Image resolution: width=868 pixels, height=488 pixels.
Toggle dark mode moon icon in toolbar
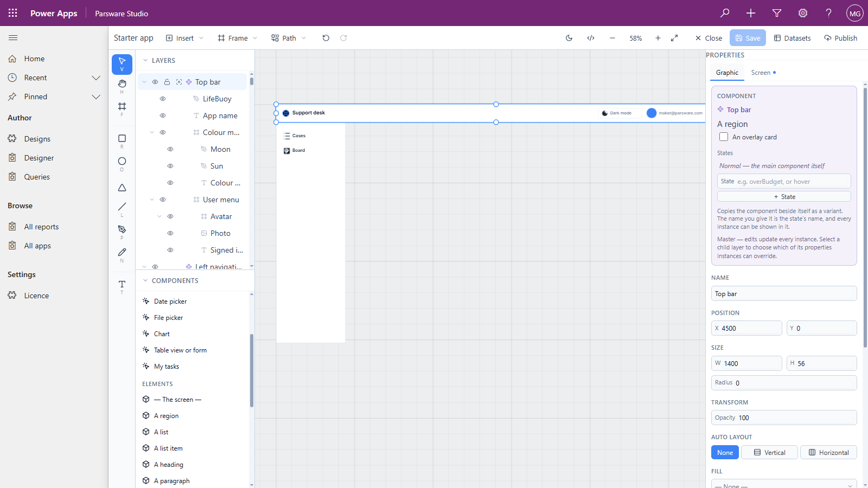point(569,38)
